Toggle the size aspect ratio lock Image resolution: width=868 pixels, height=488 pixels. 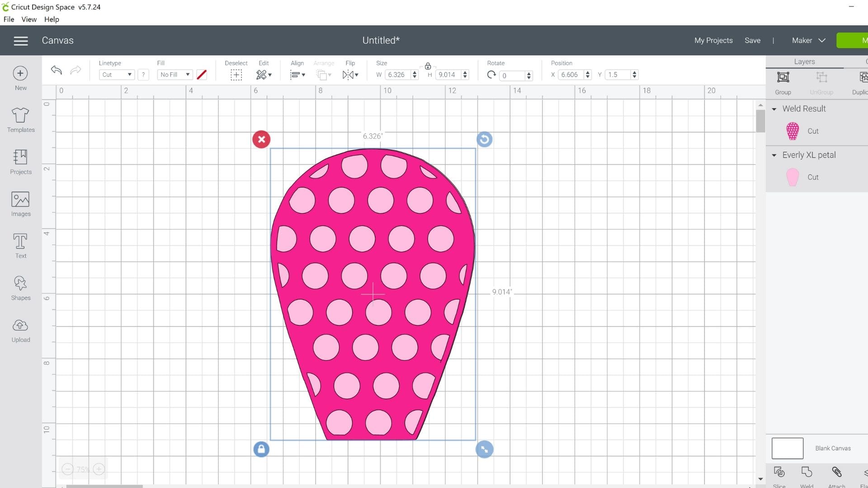pyautogui.click(x=428, y=66)
